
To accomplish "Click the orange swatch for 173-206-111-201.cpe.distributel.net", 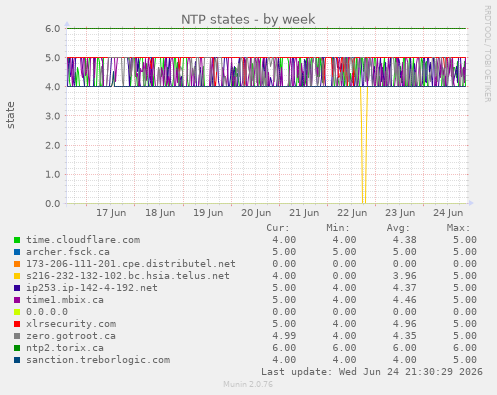I will [17, 264].
